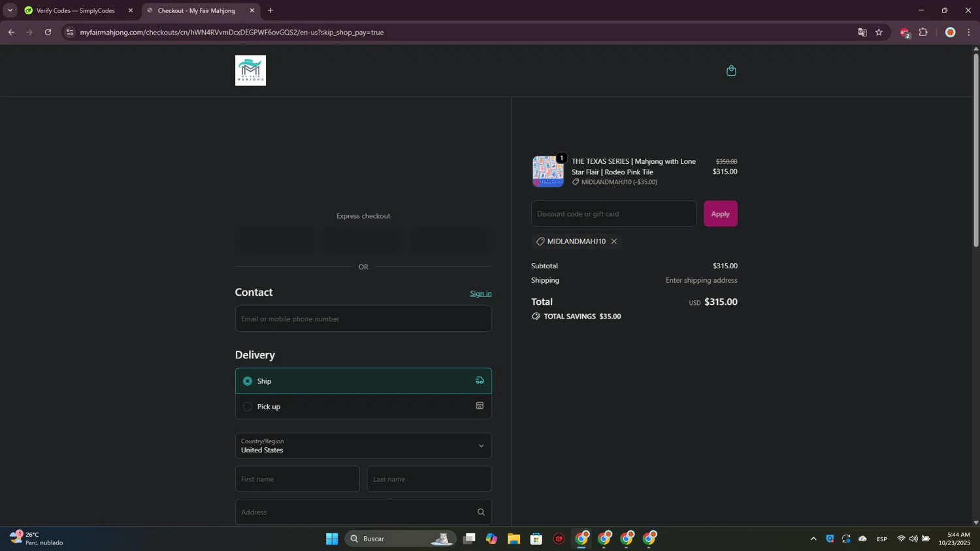Click the address search magnifier icon
The height and width of the screenshot is (551, 980).
(481, 512)
